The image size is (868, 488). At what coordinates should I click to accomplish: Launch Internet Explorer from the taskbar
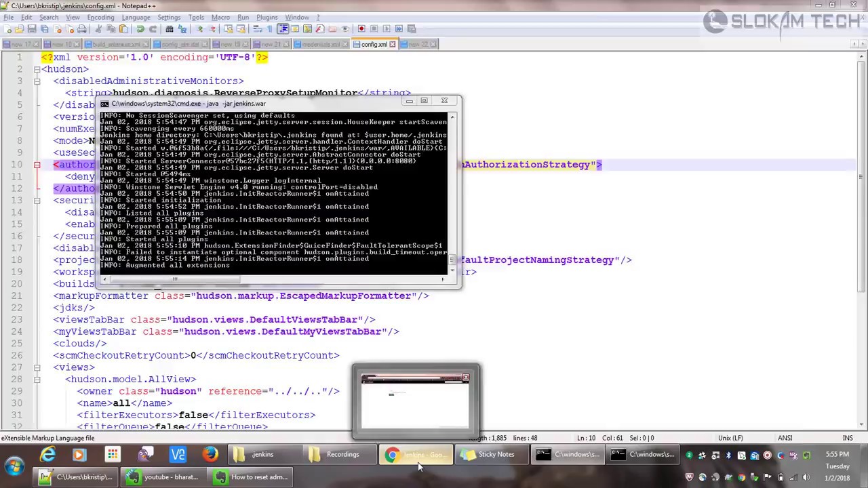coord(47,455)
